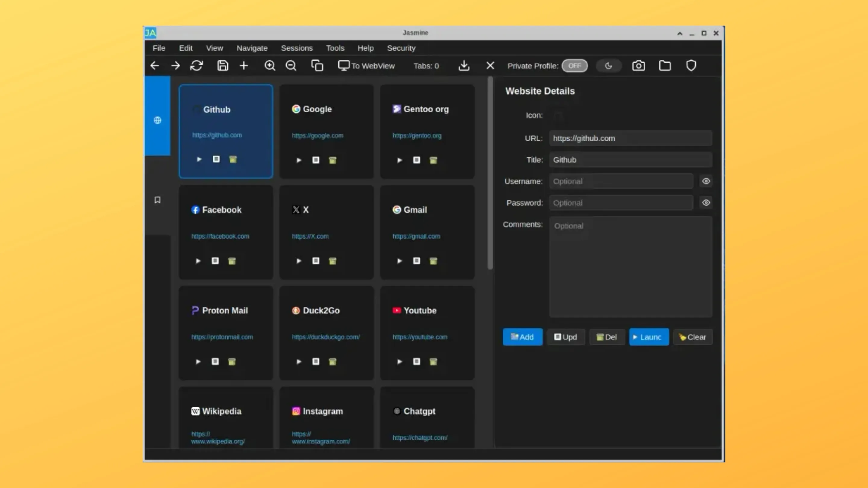The image size is (868, 488).
Task: Launch Proton Mail with play icon
Action: point(198,362)
